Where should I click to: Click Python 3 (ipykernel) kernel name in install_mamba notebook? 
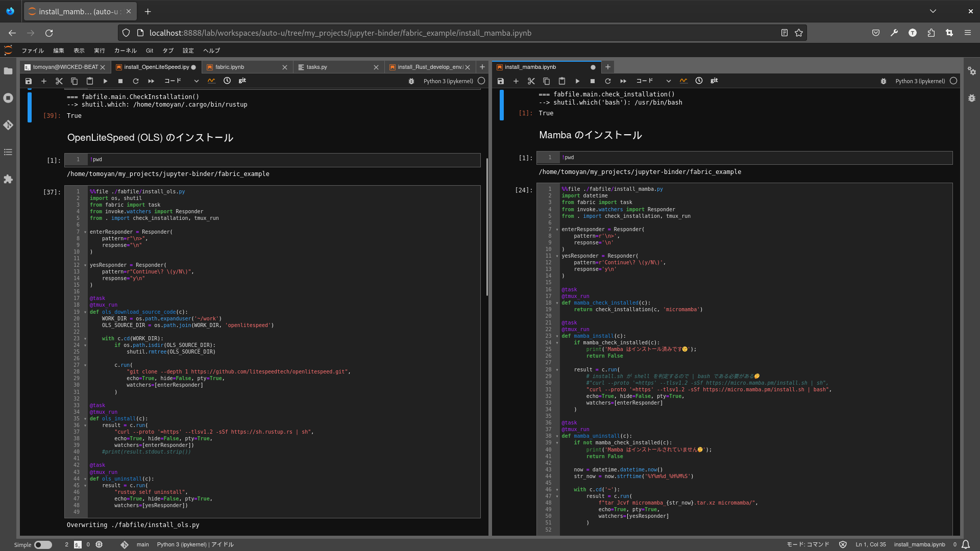(920, 81)
